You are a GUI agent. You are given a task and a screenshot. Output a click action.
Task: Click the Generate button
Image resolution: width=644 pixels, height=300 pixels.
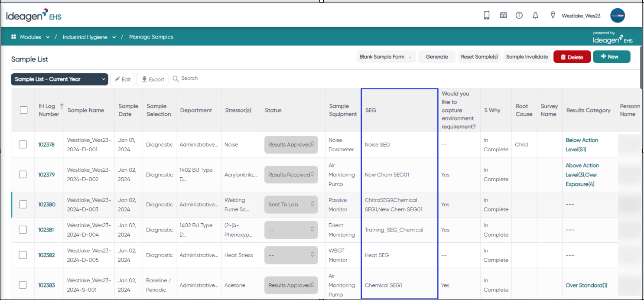437,57
